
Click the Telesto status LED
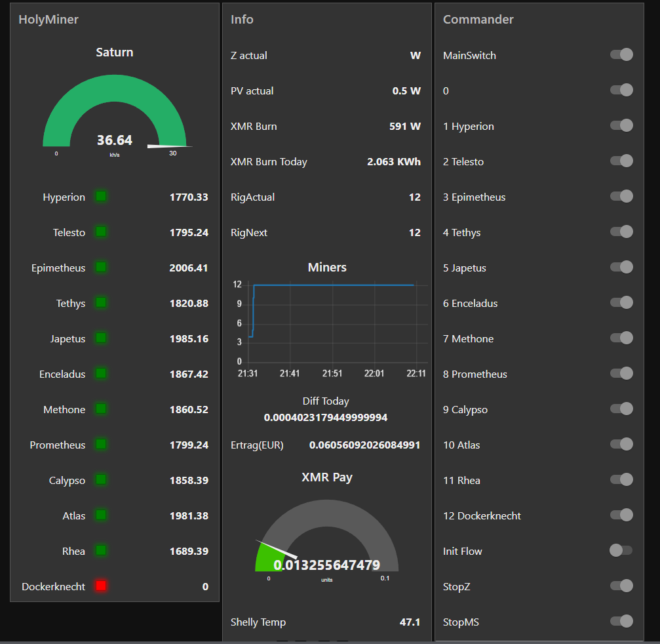101,232
